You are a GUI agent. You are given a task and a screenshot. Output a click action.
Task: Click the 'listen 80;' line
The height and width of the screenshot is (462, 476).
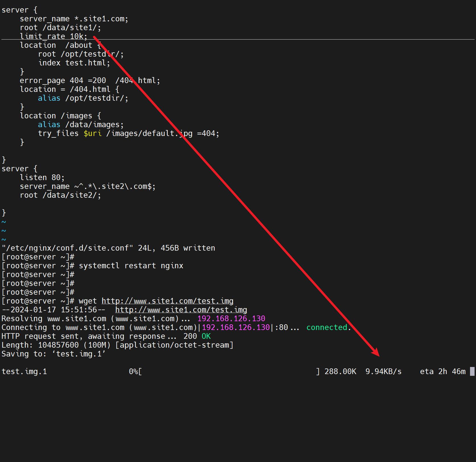point(42,178)
